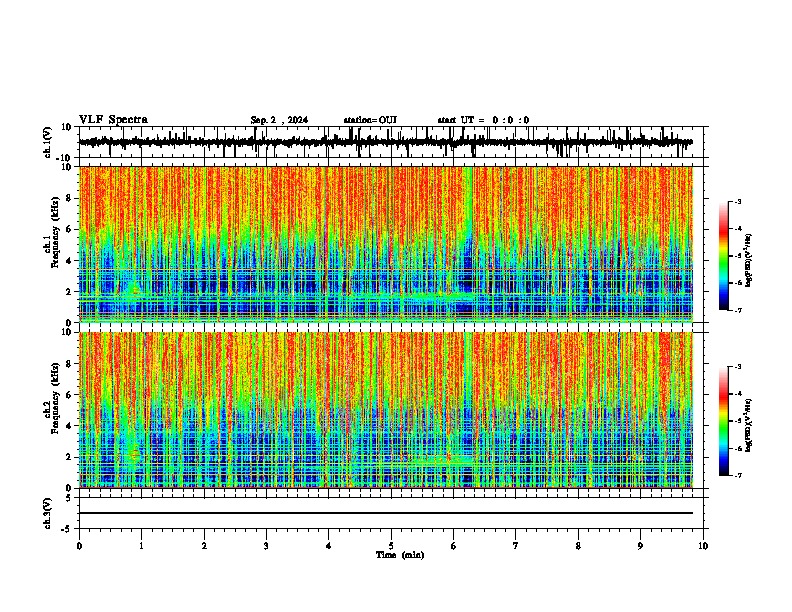Click the ch.2 spectrogram color scale bar
This screenshot has height=612, width=792.
(x=723, y=421)
